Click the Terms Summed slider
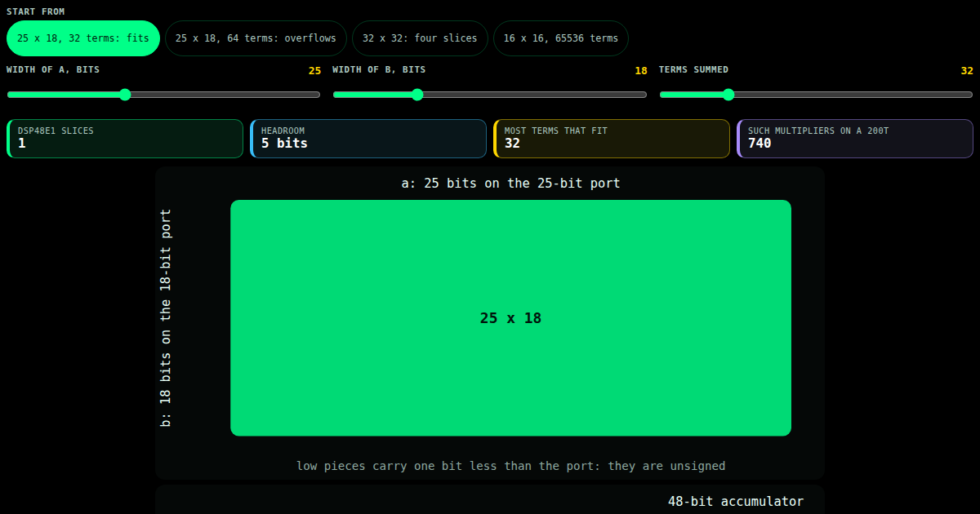This screenshot has width=980, height=514. tap(817, 95)
